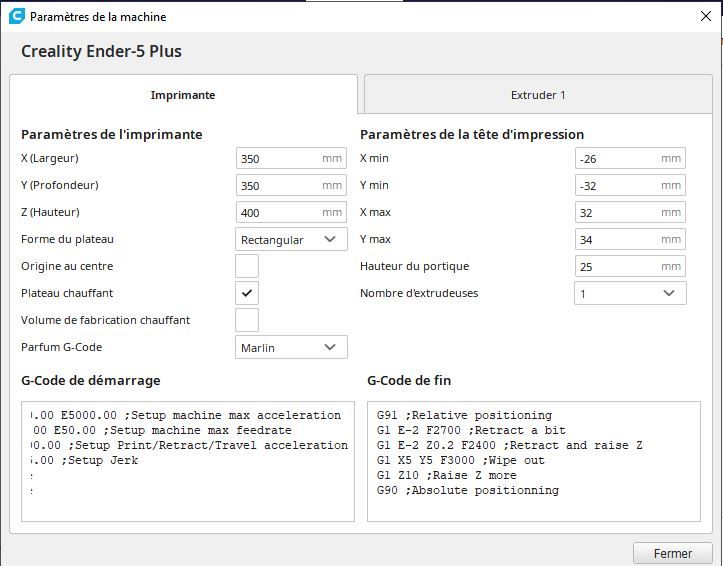Click the 'Setup machine max feedrate' line
Screen dimensions: 723x566
(161, 430)
